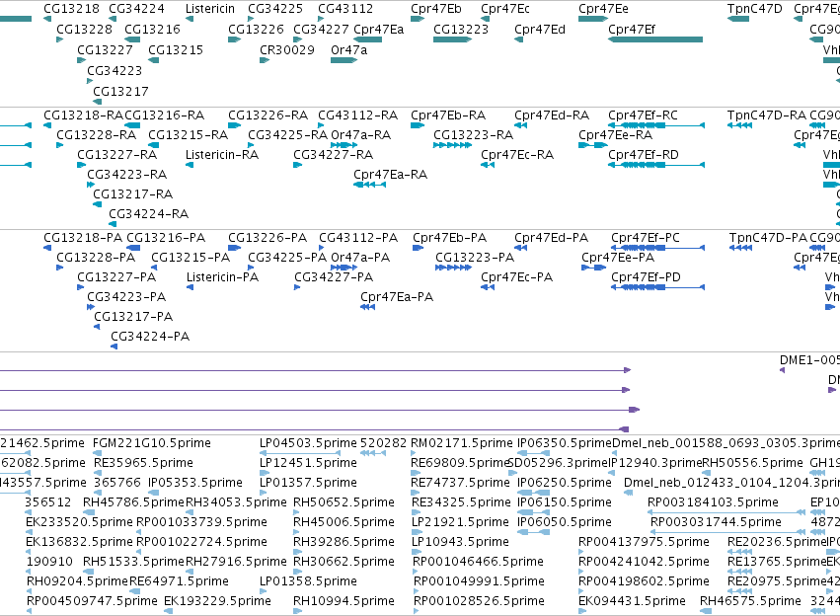Select the LP12451.5prime EST label

click(308, 463)
